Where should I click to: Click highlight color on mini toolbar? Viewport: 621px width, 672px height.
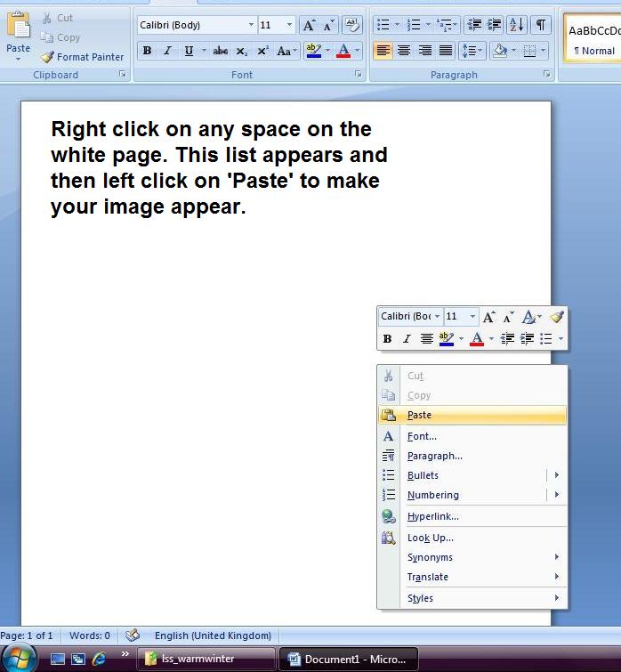pyautogui.click(x=447, y=339)
